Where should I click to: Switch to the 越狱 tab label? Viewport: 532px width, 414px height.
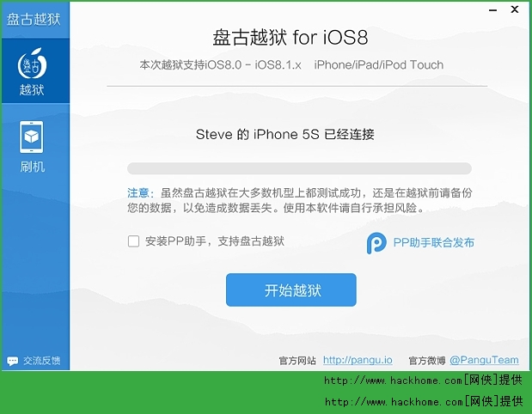(x=32, y=90)
